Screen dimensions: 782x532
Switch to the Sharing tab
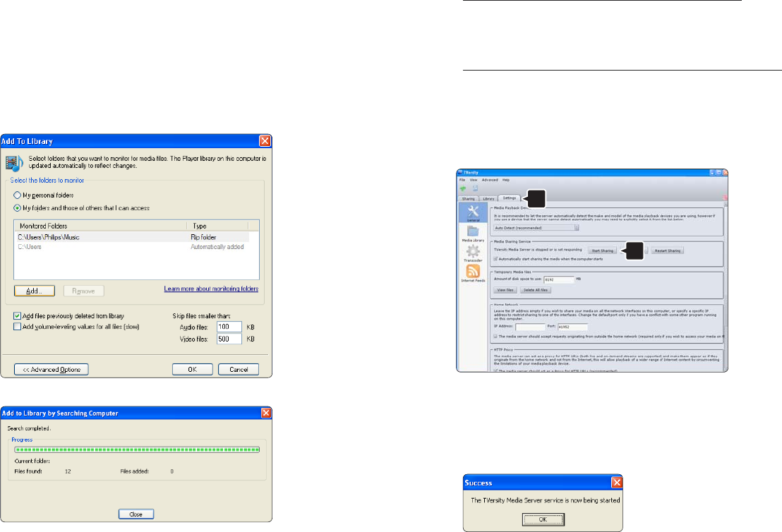(x=469, y=198)
